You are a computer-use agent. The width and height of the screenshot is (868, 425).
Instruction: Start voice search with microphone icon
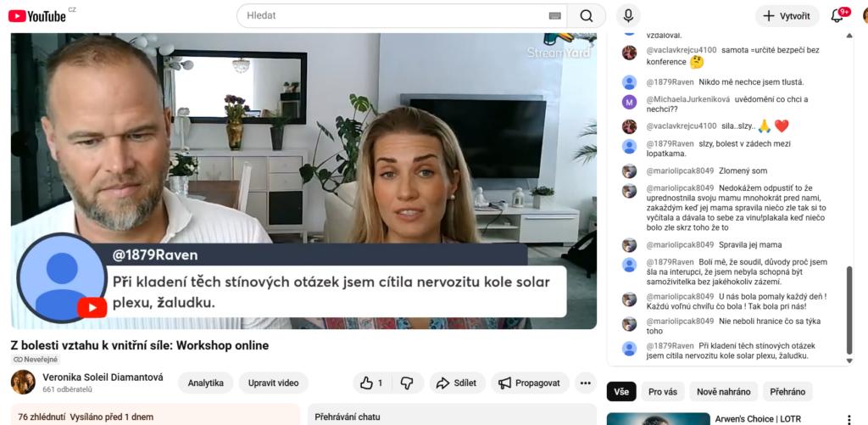click(628, 16)
